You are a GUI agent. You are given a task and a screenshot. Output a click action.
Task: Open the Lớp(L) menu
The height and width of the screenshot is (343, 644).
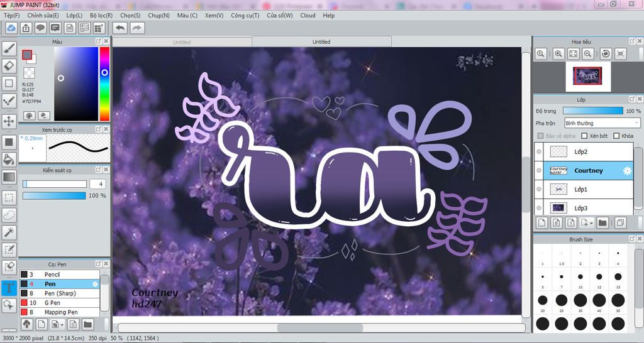(x=74, y=15)
